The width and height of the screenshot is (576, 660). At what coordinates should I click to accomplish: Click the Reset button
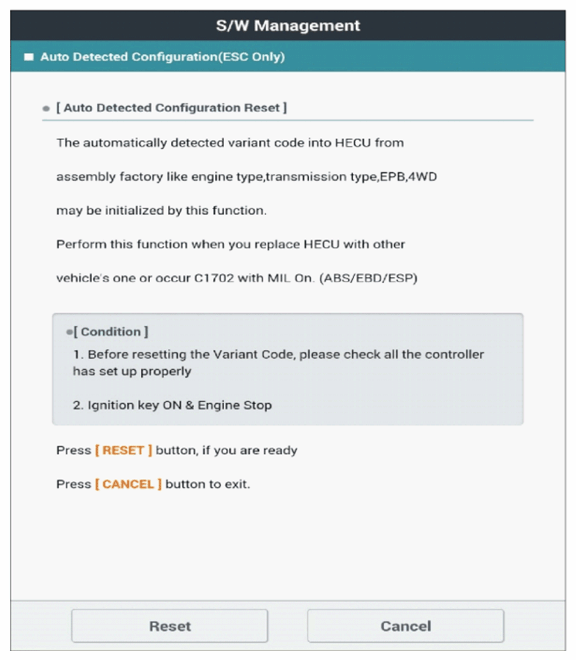[169, 626]
